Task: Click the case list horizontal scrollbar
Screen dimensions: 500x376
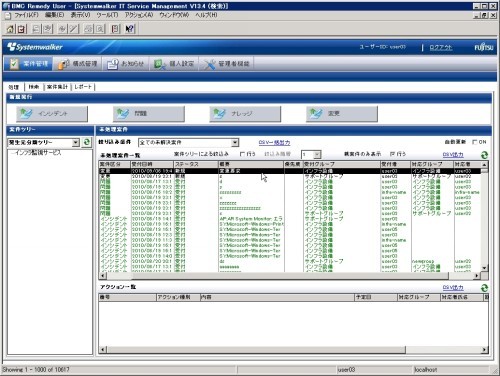Action: (290, 276)
